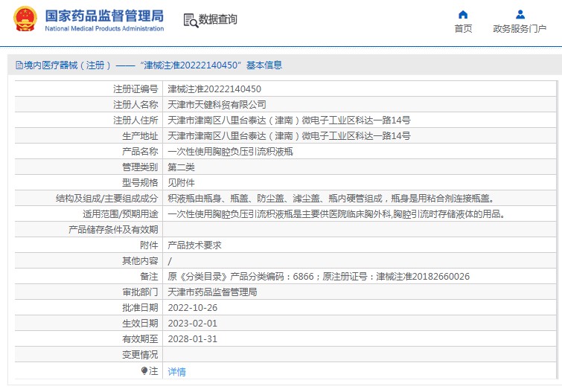Click the 首页 home icon
This screenshot has height=392, width=562.
(x=463, y=14)
